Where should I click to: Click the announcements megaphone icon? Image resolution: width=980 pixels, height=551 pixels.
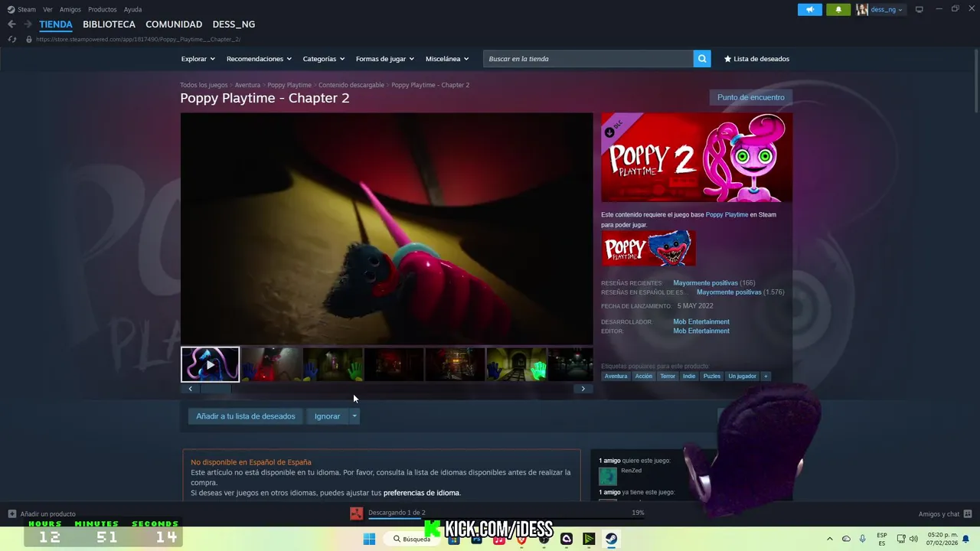coord(809,9)
